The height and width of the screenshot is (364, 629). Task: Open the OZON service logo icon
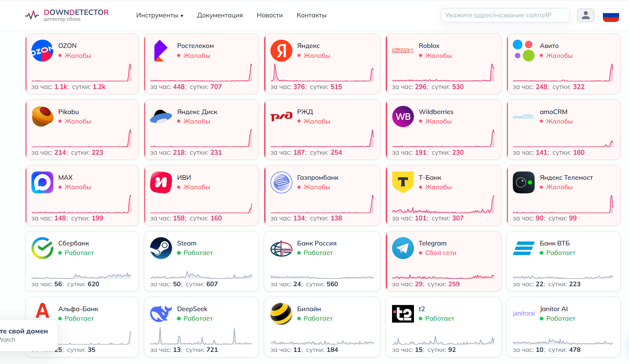click(42, 51)
